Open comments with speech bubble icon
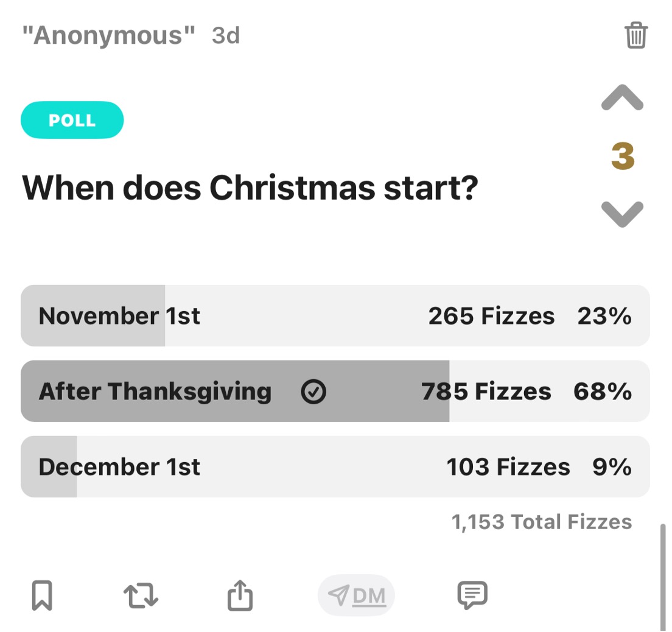The height and width of the screenshot is (632, 672). pyautogui.click(x=472, y=595)
